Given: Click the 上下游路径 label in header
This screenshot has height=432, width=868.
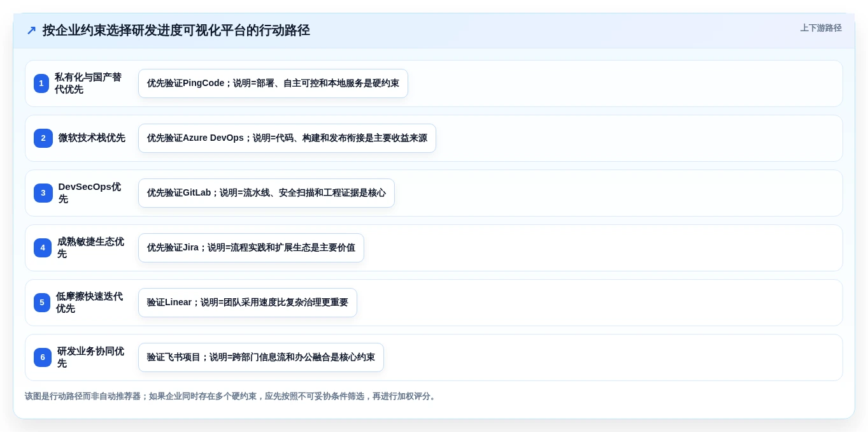Looking at the screenshot, I should point(821,28).
